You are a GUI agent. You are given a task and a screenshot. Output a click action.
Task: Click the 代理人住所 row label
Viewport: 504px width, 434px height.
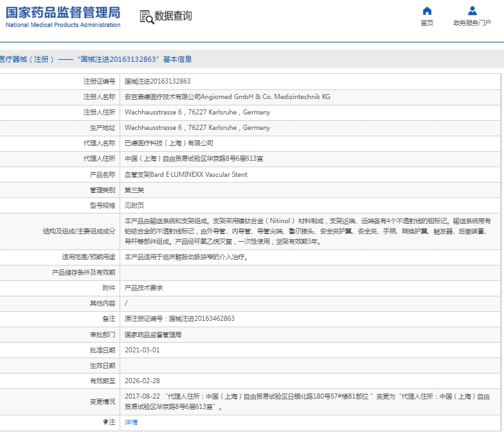click(x=99, y=158)
